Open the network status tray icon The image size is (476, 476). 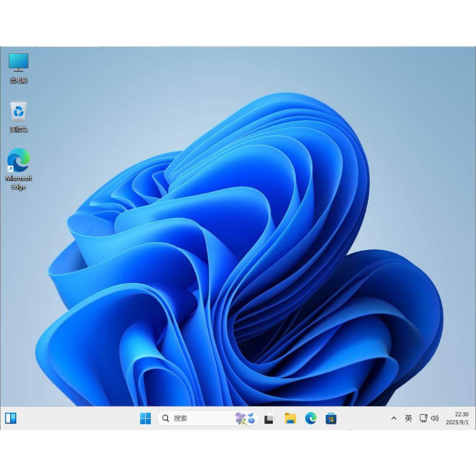click(424, 418)
